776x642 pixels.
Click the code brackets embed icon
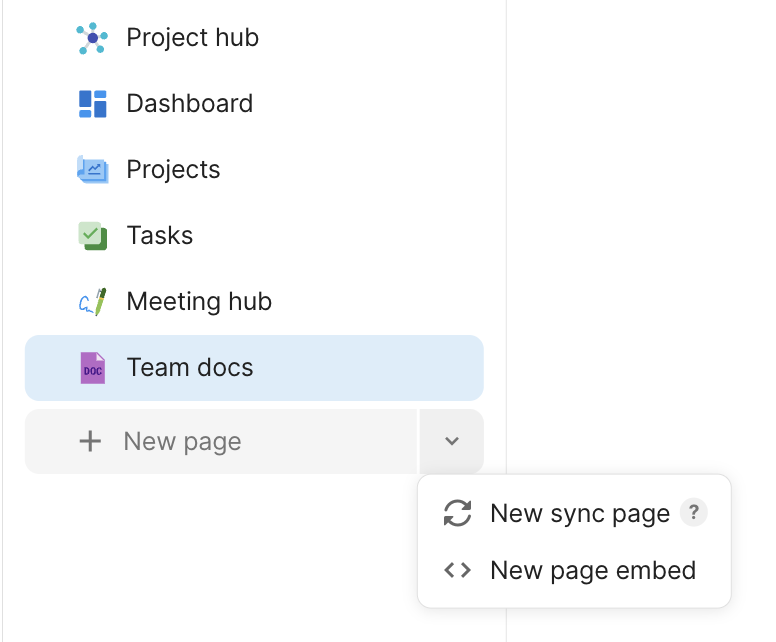tap(457, 571)
